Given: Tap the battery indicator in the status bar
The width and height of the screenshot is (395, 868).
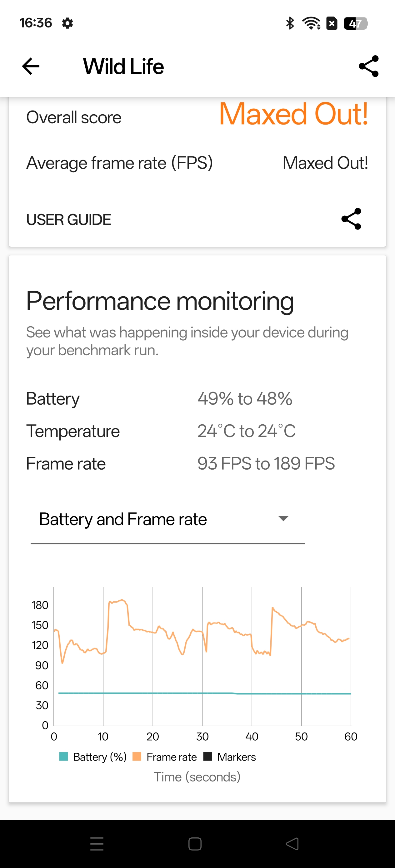Looking at the screenshot, I should pyautogui.click(x=356, y=23).
